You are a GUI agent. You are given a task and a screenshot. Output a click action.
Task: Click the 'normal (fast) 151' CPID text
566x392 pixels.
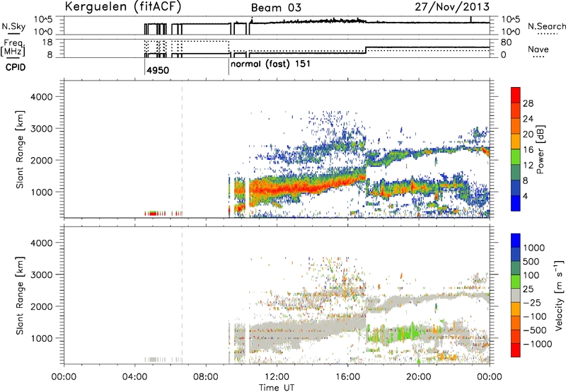click(270, 64)
